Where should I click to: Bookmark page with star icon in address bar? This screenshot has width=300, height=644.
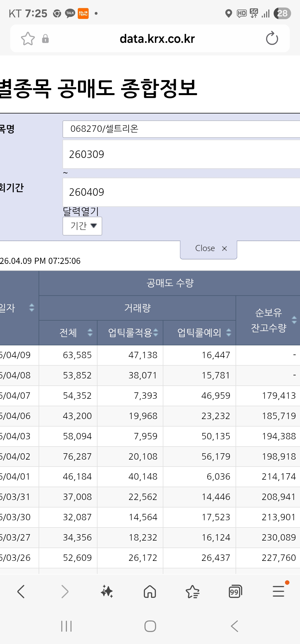click(x=28, y=39)
